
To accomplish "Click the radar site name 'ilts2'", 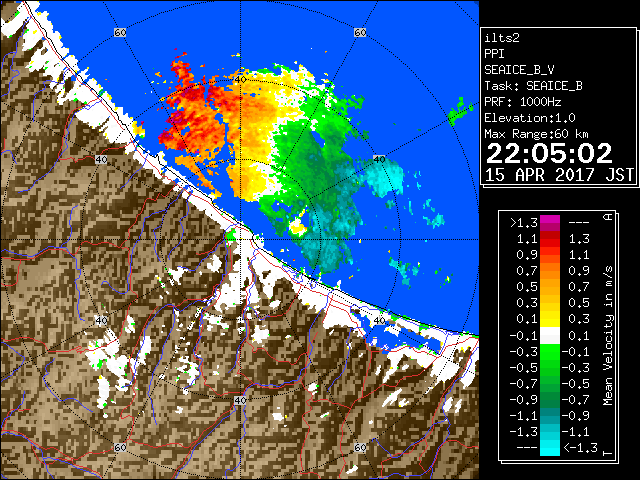I will (x=502, y=38).
